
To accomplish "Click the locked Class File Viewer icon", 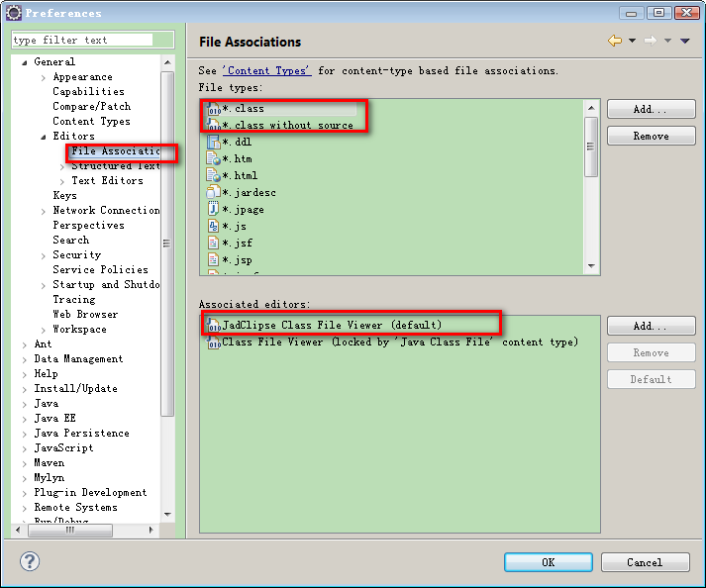I will [214, 343].
